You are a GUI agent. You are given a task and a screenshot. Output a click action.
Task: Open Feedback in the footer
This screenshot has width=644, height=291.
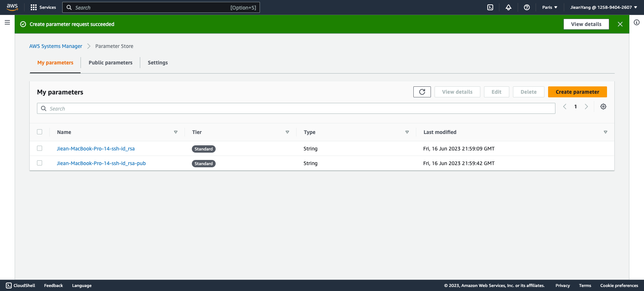click(53, 286)
